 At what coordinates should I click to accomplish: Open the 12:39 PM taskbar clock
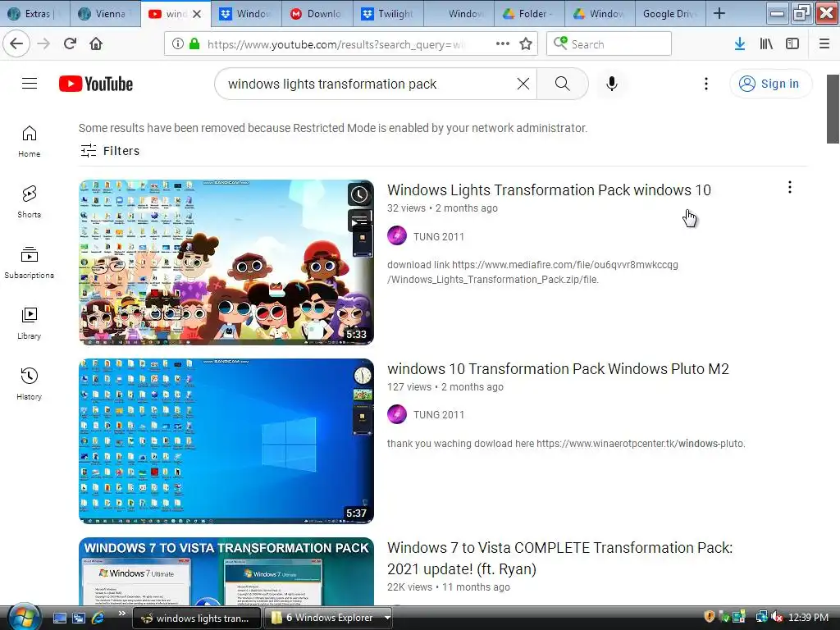point(808,617)
